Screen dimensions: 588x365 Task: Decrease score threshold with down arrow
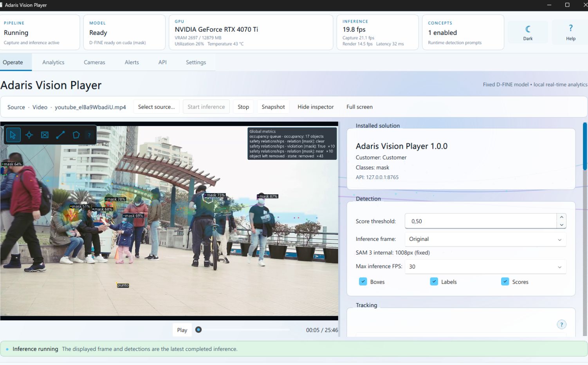click(x=561, y=225)
